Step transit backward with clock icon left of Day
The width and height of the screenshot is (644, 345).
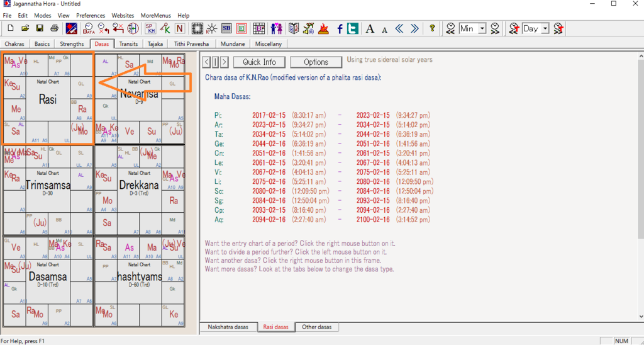(x=513, y=28)
